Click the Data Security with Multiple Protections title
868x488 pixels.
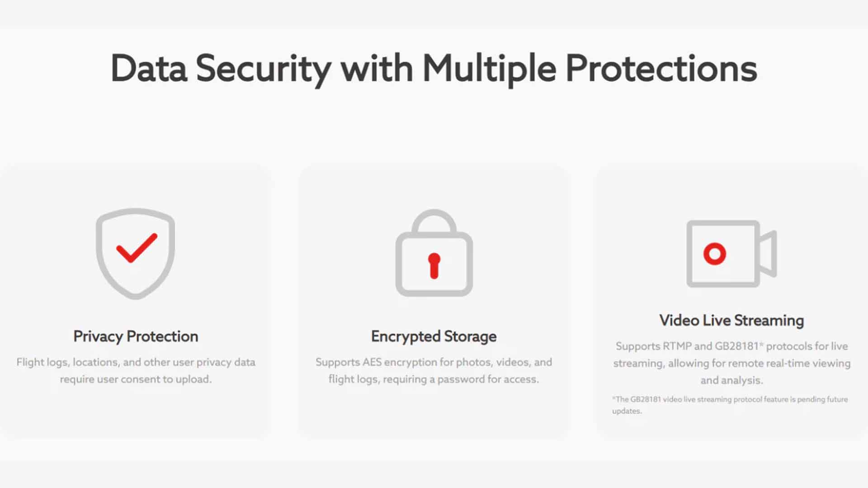(x=434, y=69)
